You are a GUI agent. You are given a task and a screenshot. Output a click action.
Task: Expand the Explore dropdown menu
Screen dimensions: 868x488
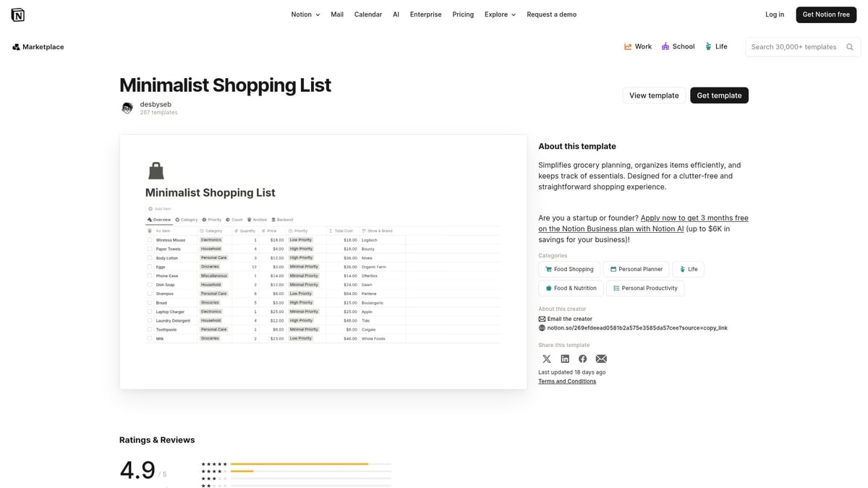(499, 14)
